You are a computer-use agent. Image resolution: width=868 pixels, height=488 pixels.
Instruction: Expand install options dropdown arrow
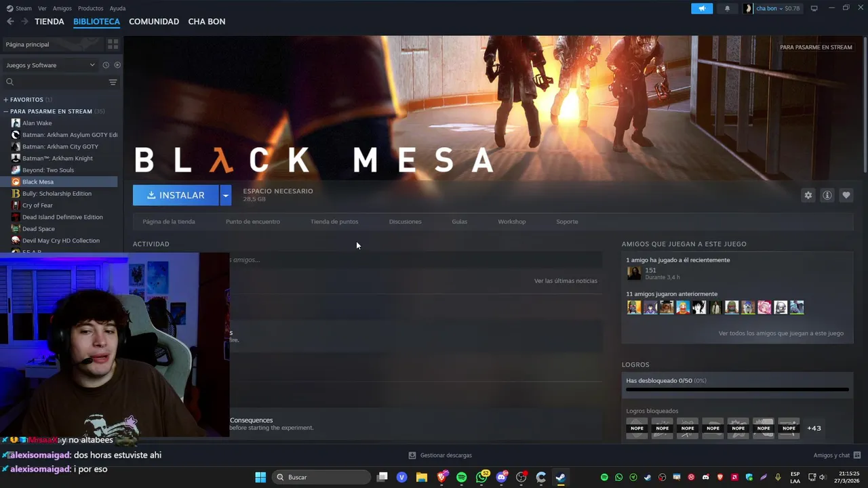(x=226, y=195)
